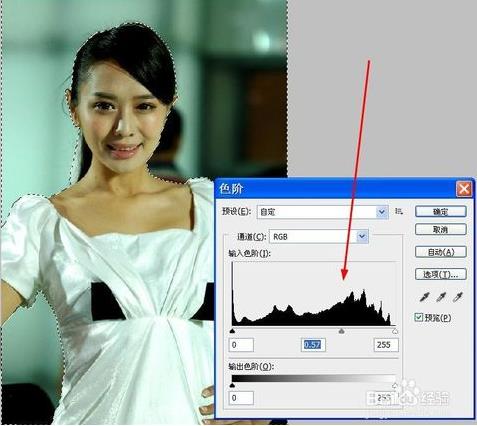Click the input white point slider
Viewport: 477px width, 426px height.
[395, 331]
